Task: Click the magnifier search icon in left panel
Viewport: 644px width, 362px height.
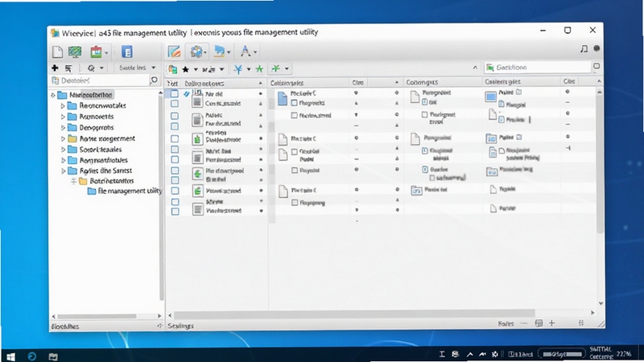Action: (x=154, y=80)
